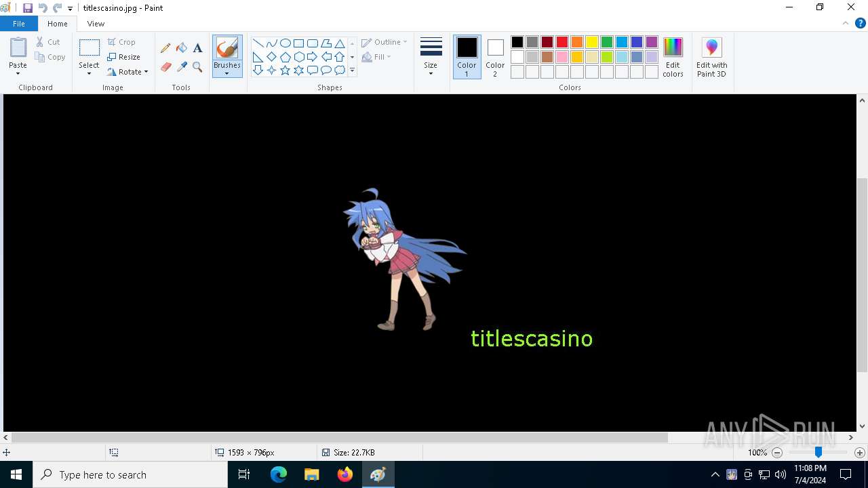868x488 pixels.
Task: Choose the Rounded rectangular callout shape
Action: 313,70
